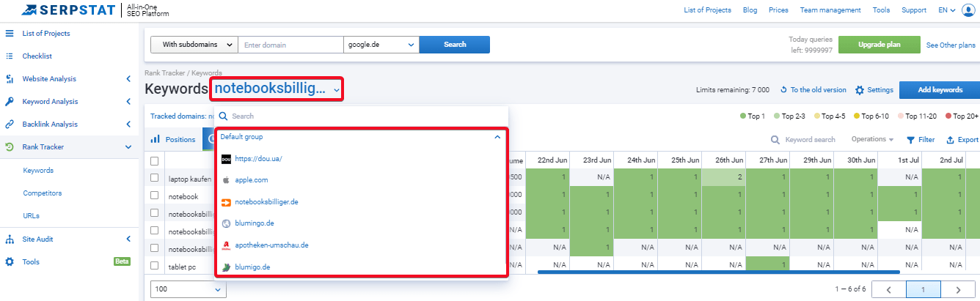Image resolution: width=980 pixels, height=301 pixels.
Task: Click the dou.ua favicon in list
Action: [226, 158]
